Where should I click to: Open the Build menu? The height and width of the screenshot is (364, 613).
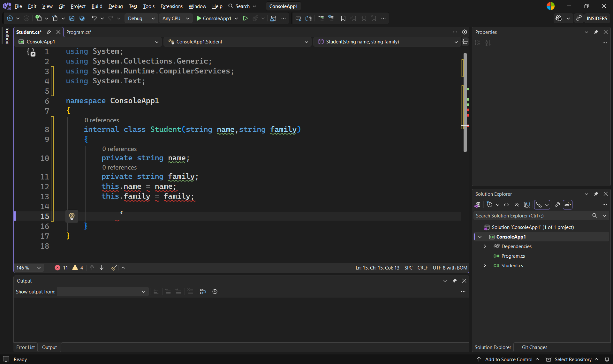click(97, 6)
